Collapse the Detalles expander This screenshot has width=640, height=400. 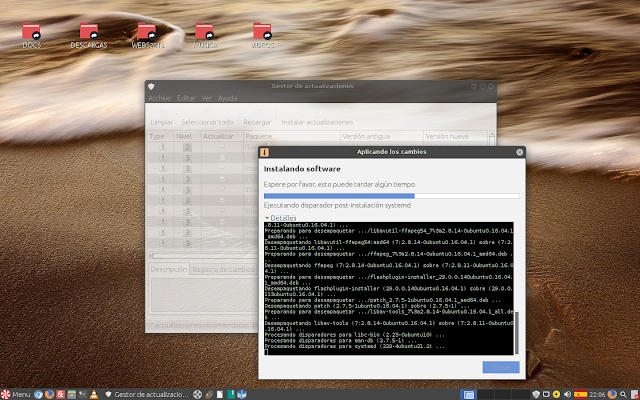[280, 218]
